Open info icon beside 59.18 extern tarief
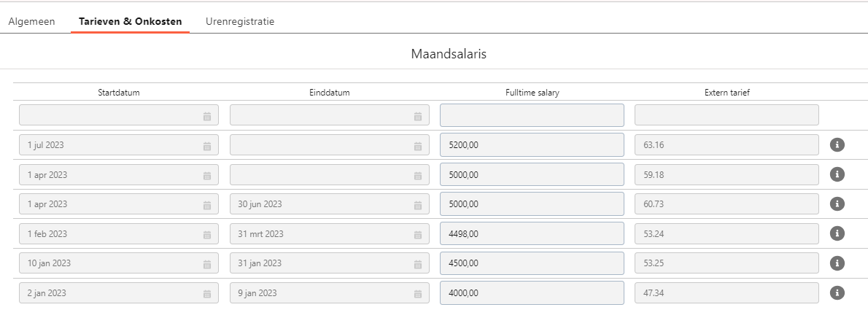 click(837, 174)
